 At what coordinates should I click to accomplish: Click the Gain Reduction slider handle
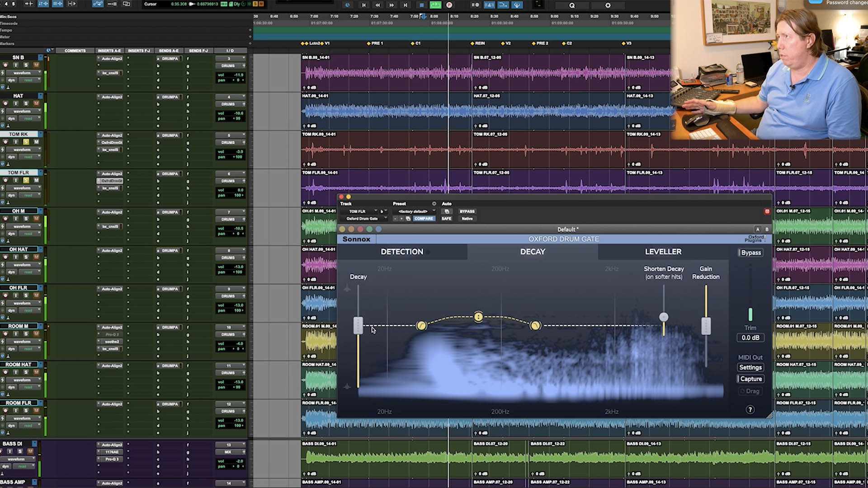point(706,326)
